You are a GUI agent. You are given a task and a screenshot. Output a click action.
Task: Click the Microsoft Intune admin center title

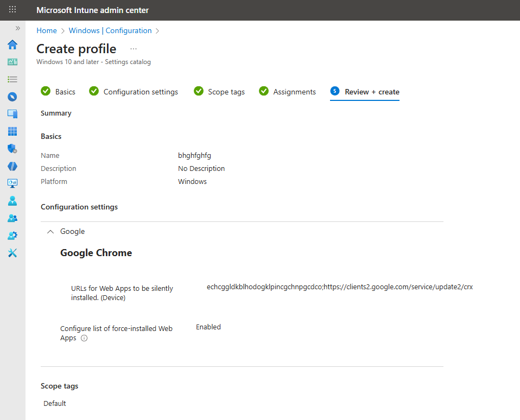pyautogui.click(x=92, y=10)
